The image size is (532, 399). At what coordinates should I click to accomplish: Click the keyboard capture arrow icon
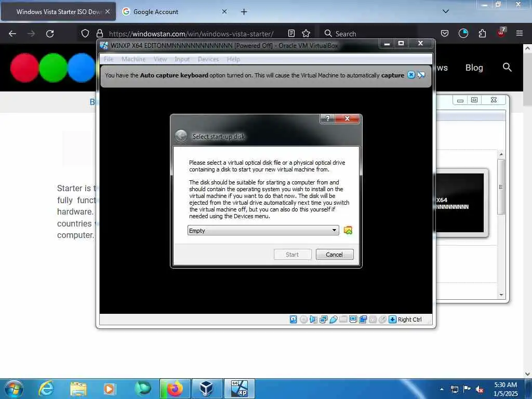click(392, 320)
